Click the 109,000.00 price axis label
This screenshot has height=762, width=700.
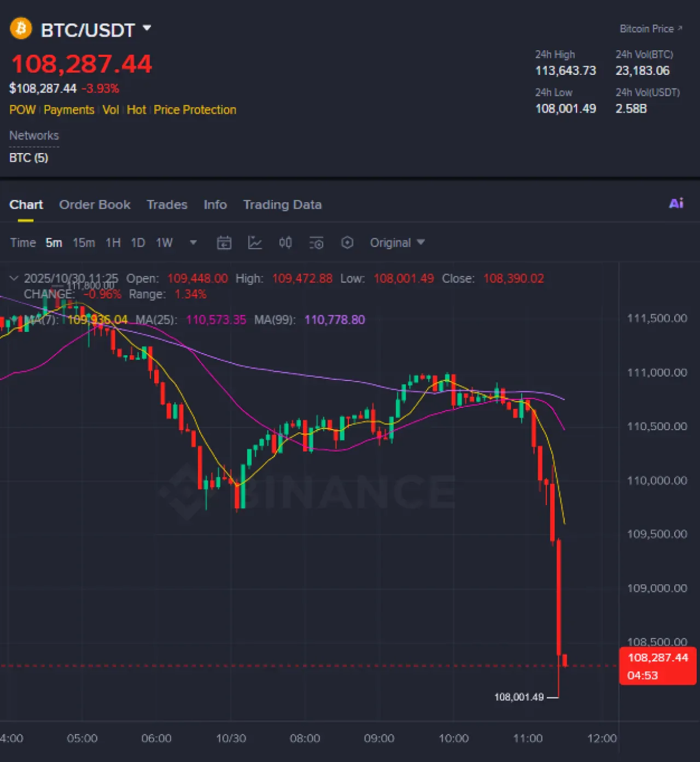657,588
